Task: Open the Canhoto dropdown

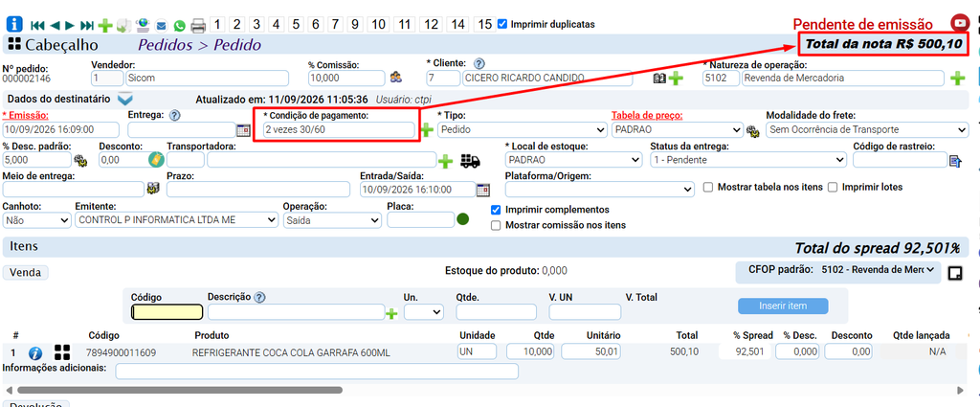Action: pyautogui.click(x=37, y=220)
